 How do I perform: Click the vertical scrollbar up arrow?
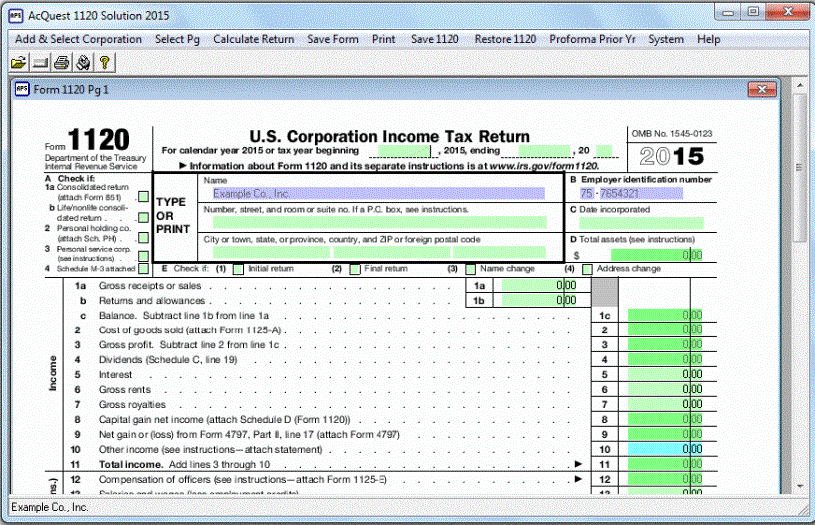(799, 85)
